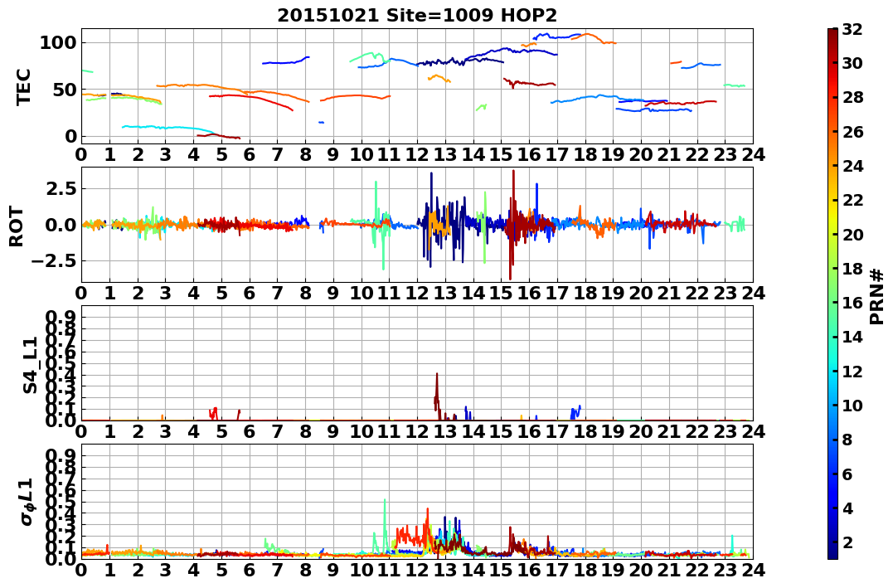This screenshot has width=893, height=588.
Task: Click hour 24 on the TEC panel x-axis
Action: click(753, 154)
